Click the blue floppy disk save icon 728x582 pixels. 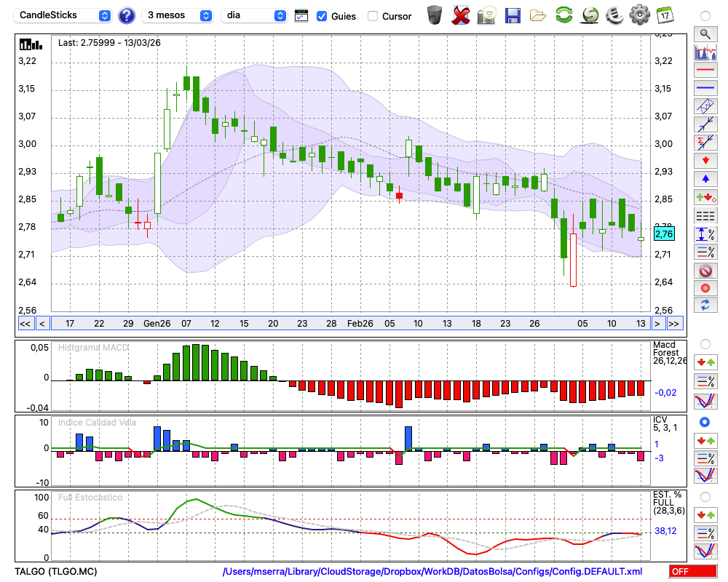click(513, 15)
